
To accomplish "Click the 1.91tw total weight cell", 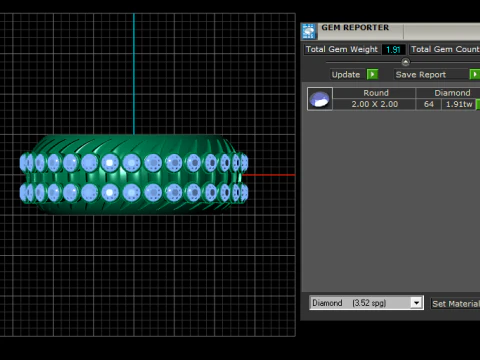I will (459, 104).
